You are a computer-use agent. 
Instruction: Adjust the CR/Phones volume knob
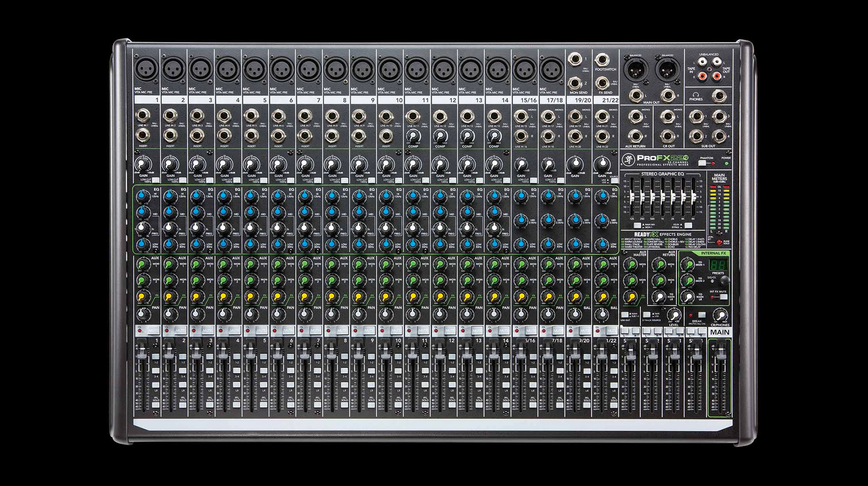pyautogui.click(x=721, y=315)
